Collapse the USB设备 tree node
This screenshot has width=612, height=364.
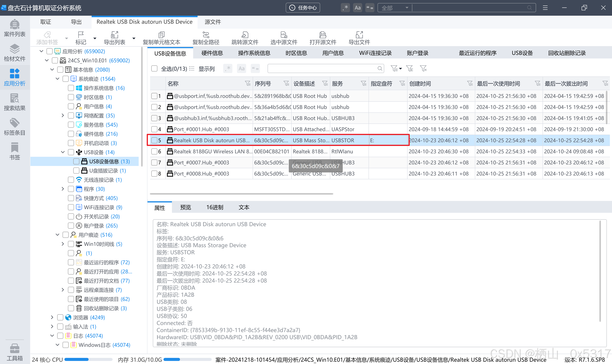click(63, 152)
